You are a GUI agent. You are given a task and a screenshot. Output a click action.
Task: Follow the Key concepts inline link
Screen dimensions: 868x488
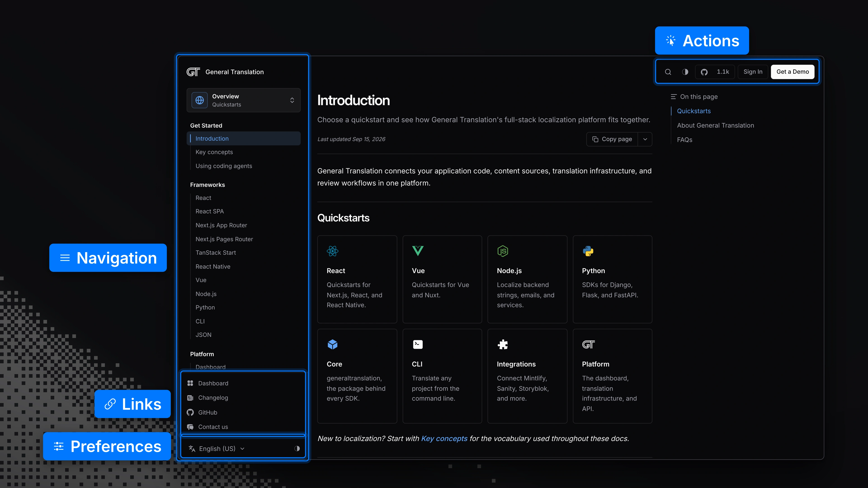(x=444, y=439)
